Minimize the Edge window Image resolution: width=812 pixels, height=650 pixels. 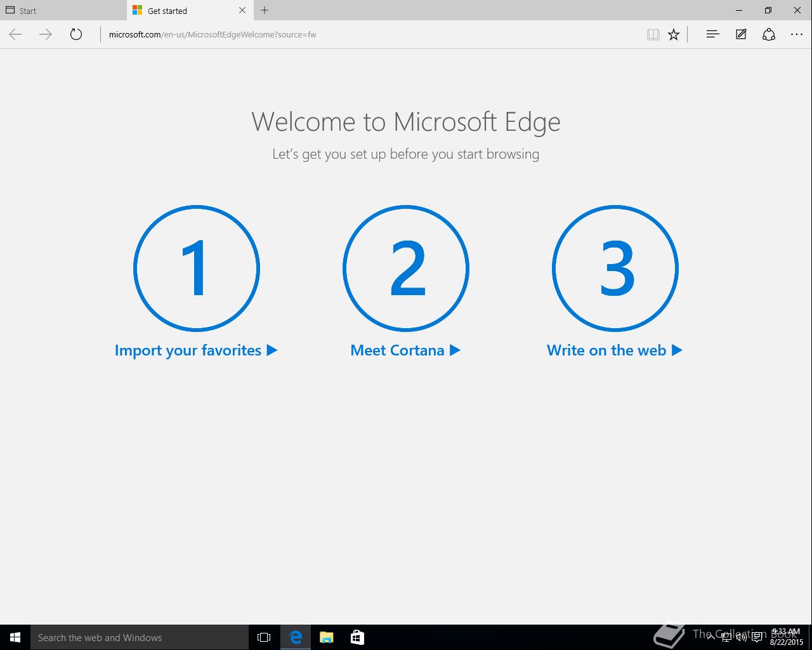point(739,10)
